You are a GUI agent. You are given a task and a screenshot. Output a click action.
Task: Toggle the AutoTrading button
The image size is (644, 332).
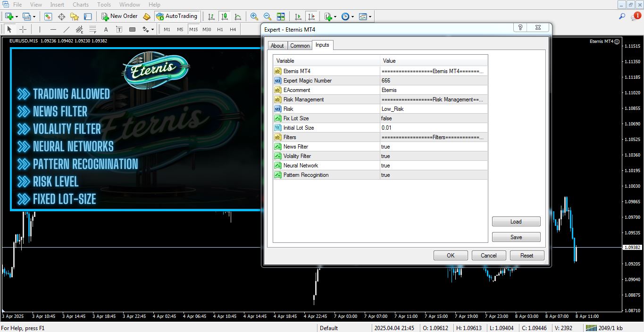tap(177, 17)
